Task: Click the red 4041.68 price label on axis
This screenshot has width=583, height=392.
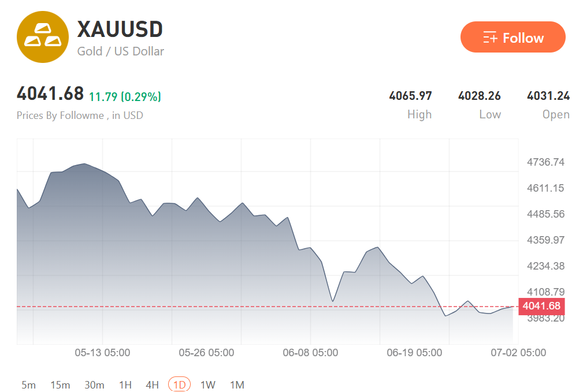Action: 541,306
